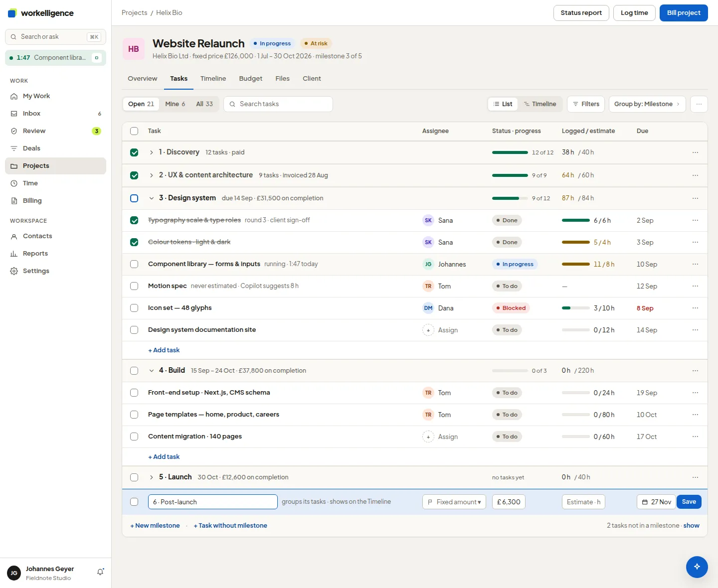The height and width of the screenshot is (588, 718).
Task: Collapse the Build milestone
Action: point(151,371)
